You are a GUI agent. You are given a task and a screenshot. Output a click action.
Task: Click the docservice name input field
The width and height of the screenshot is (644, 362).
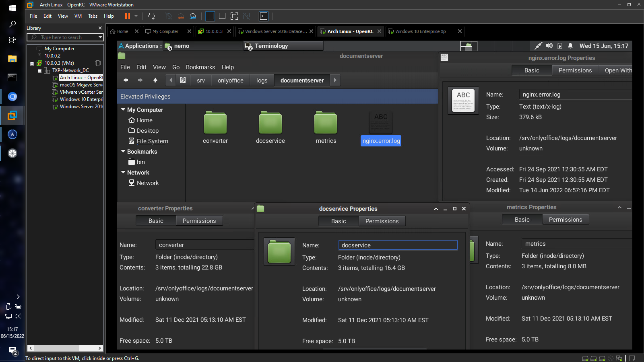click(398, 245)
